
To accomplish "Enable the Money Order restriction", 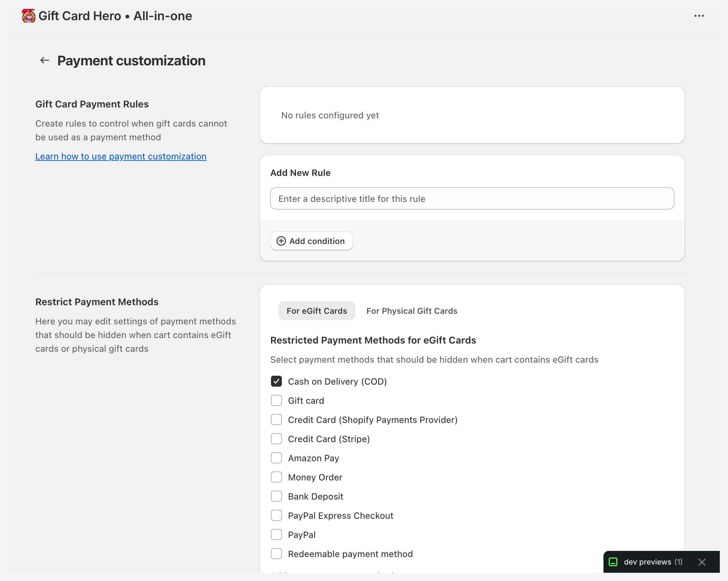I will [x=276, y=477].
